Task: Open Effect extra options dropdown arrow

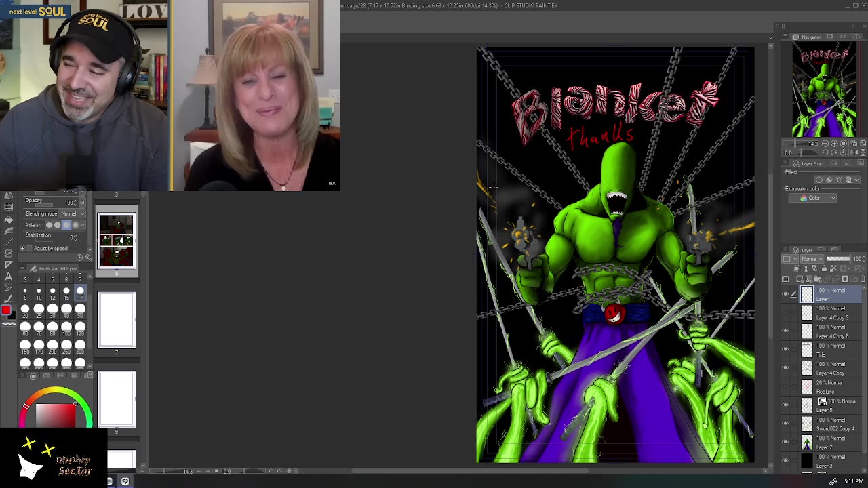Action: tap(857, 180)
